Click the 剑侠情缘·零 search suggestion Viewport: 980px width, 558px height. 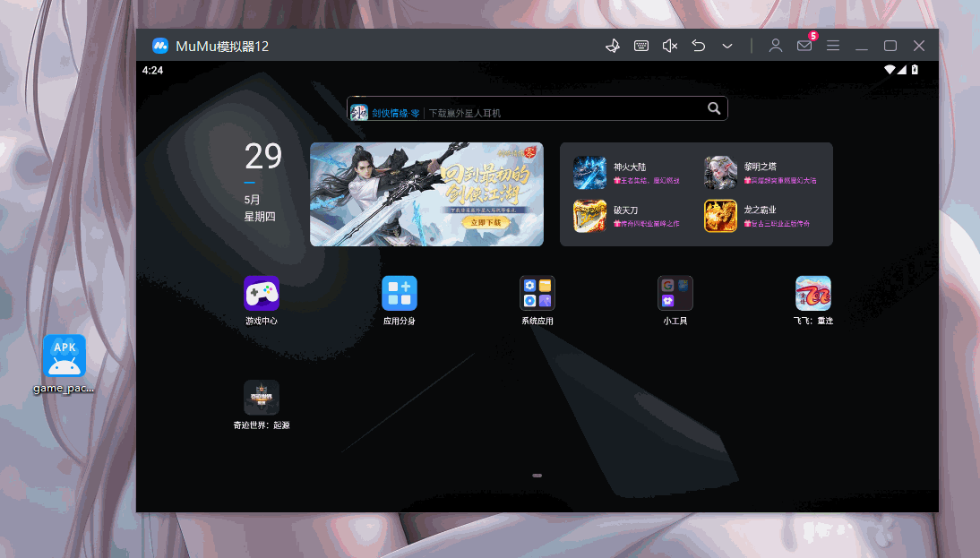tap(396, 113)
